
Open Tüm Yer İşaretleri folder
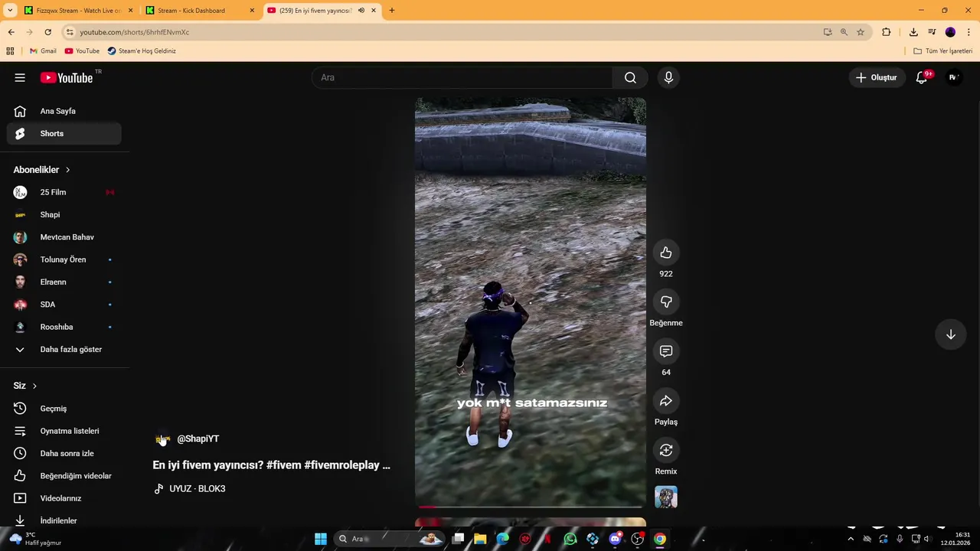[x=943, y=51]
